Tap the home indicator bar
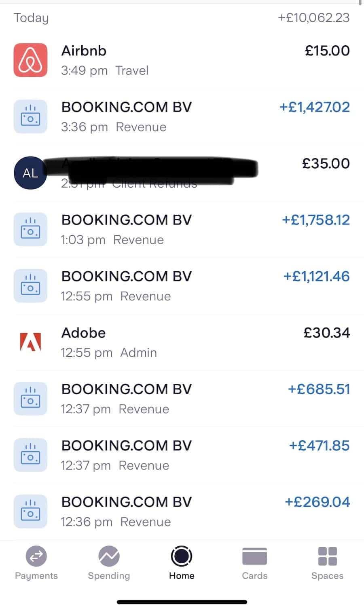This screenshot has width=364, height=611. pos(182,602)
